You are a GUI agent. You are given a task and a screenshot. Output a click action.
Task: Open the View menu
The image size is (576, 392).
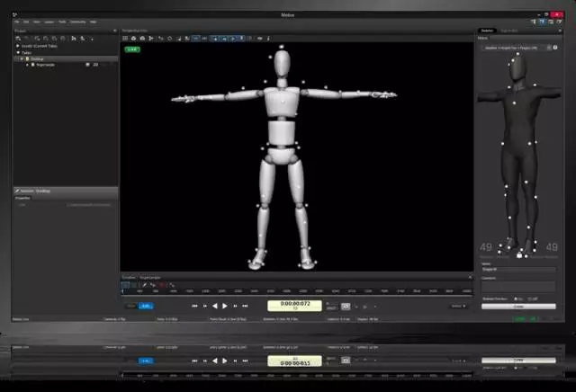36,22
